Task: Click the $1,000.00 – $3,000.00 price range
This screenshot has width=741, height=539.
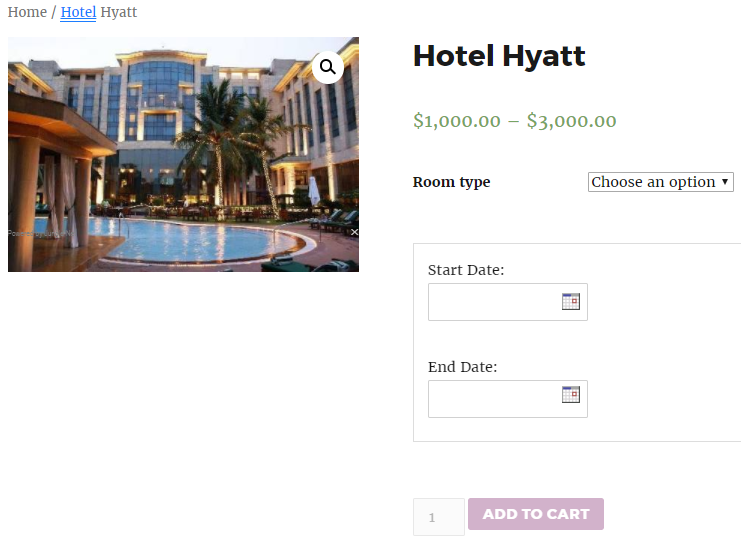Action: (515, 121)
